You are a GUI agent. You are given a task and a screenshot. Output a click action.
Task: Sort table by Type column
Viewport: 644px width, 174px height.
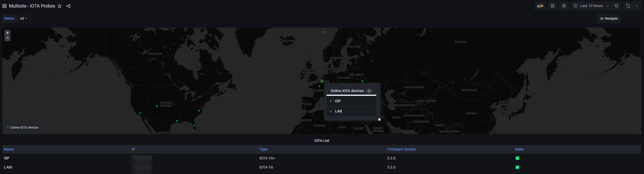263,149
